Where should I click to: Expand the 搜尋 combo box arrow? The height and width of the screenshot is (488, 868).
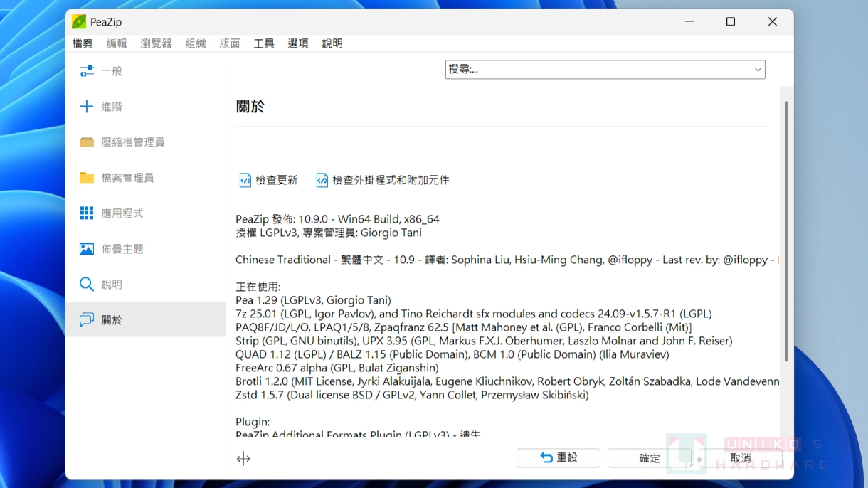pyautogui.click(x=758, y=70)
